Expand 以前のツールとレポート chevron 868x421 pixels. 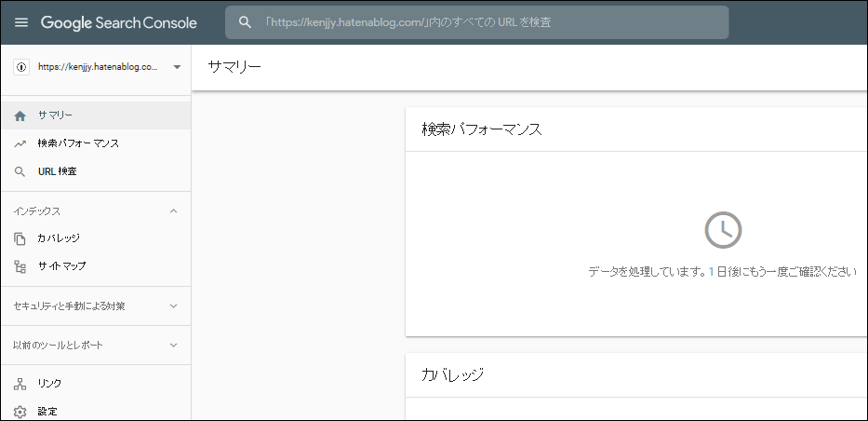click(173, 346)
